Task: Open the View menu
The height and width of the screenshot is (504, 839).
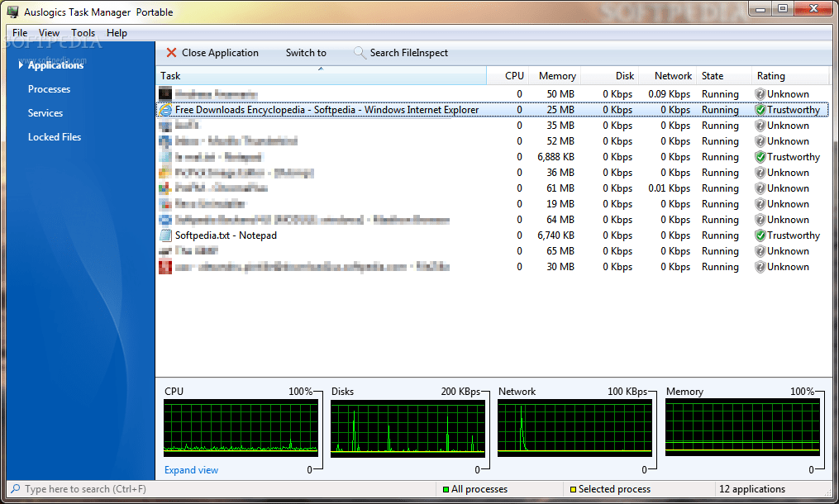Action: (x=49, y=33)
